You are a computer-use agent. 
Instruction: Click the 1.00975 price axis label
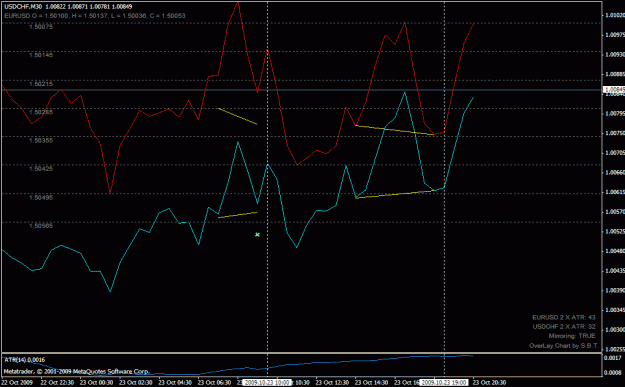click(x=615, y=35)
